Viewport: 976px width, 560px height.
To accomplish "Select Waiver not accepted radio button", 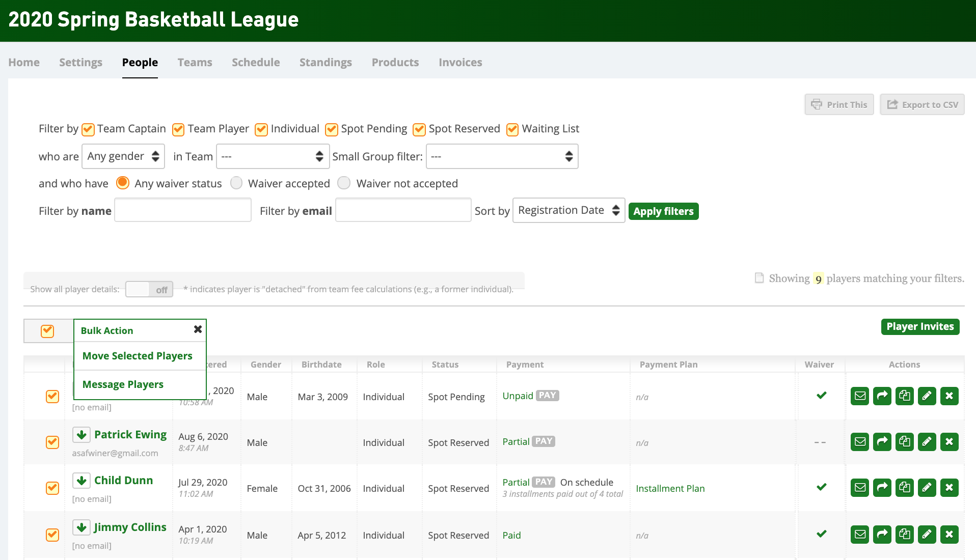I will [x=344, y=183].
